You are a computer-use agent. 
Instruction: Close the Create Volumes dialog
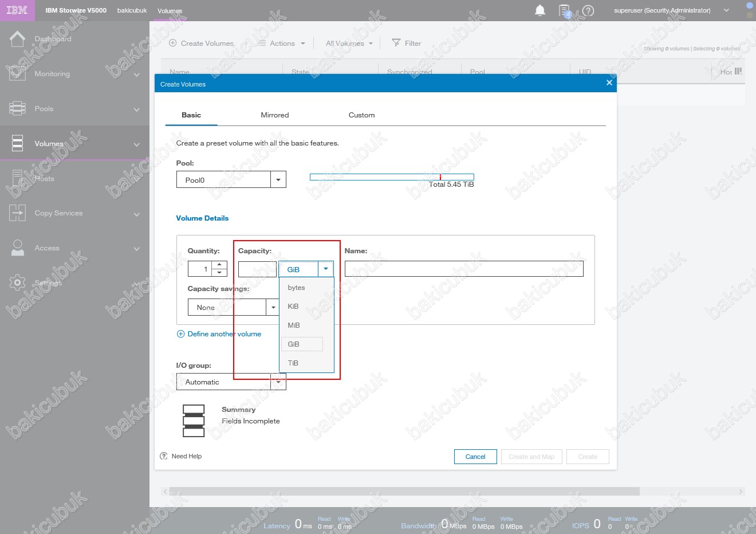point(609,83)
